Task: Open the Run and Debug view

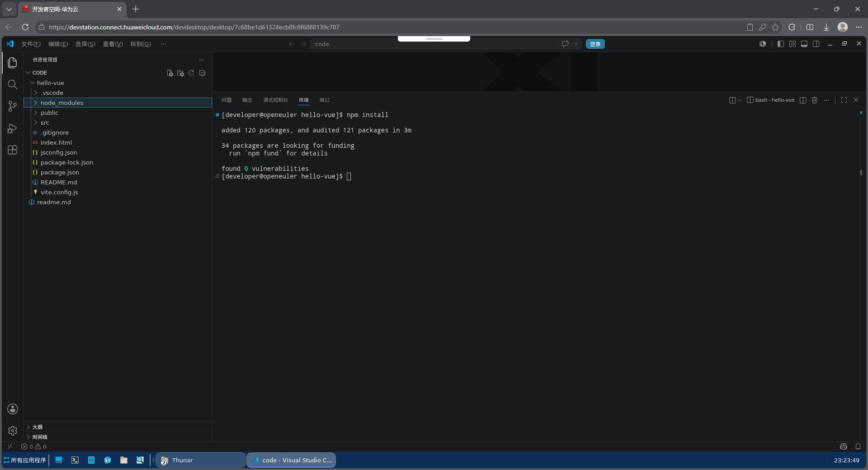Action: pyautogui.click(x=12, y=128)
